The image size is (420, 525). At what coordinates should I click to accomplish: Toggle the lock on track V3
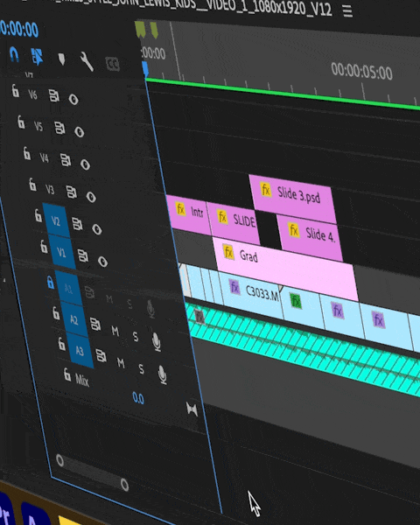coord(32,184)
